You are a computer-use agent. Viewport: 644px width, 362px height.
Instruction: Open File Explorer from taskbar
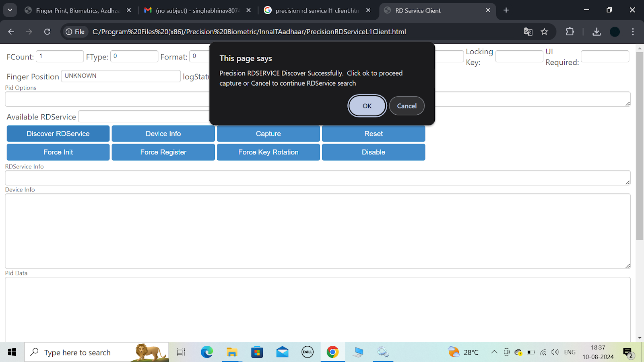[232, 352]
